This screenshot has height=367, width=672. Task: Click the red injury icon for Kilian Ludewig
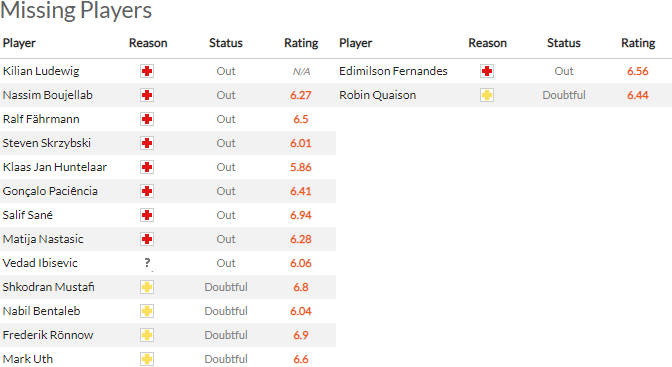147,71
